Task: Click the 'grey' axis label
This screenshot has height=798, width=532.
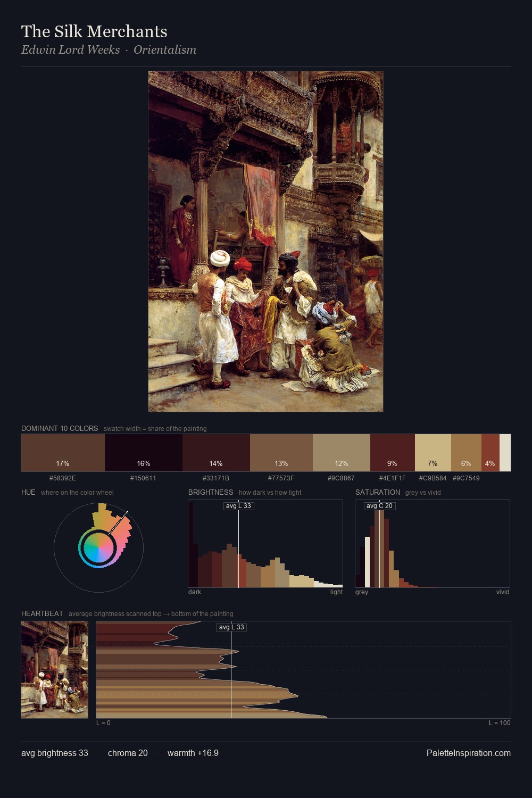Action: coord(362,592)
